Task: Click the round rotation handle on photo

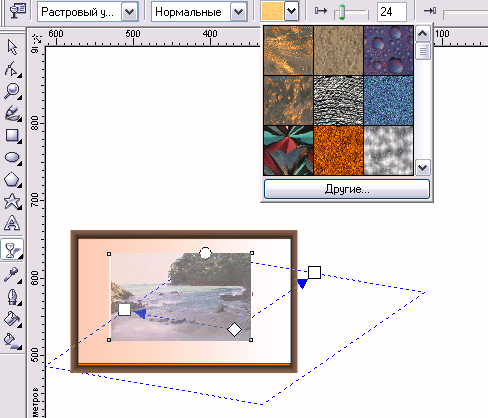Action: click(205, 253)
